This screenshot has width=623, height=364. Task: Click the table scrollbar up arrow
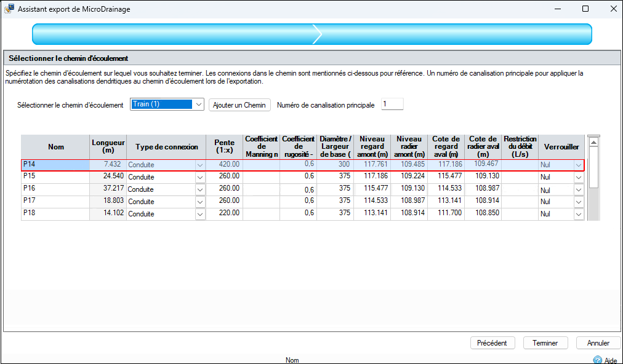pos(593,142)
